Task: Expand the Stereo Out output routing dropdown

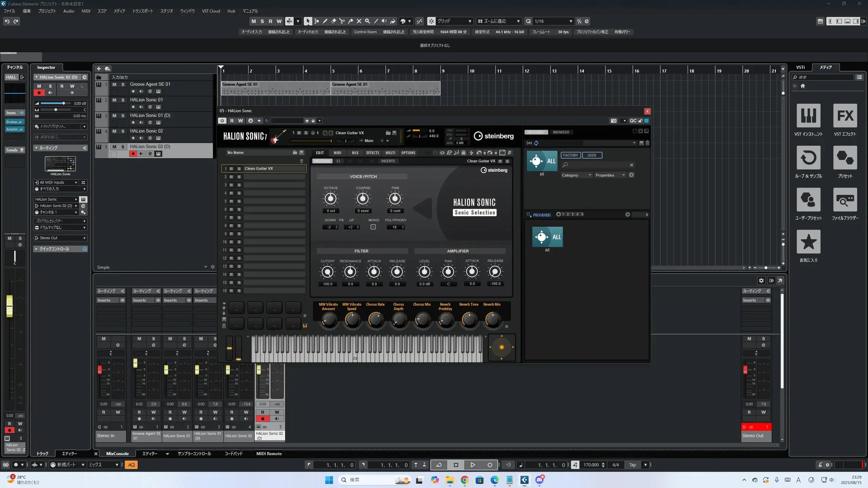Action: coord(60,238)
